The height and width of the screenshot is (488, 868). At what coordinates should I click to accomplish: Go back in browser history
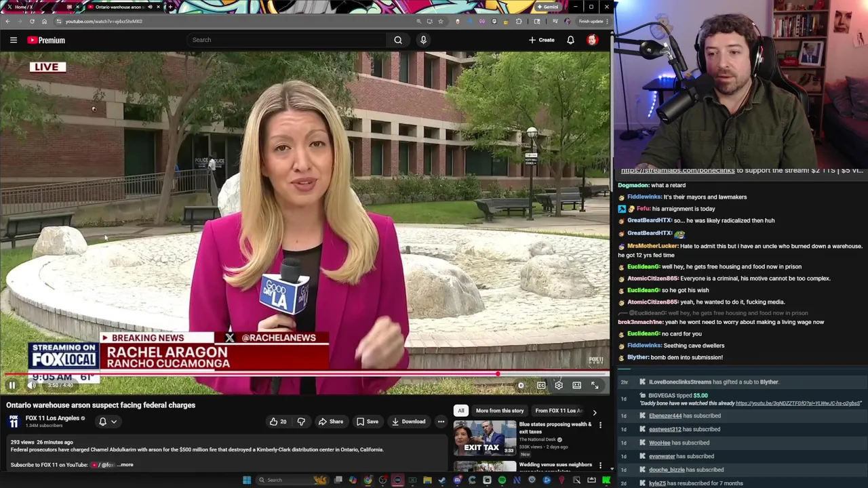[8, 21]
